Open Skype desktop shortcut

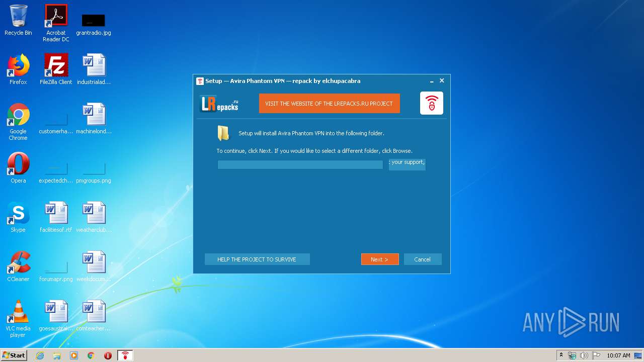click(18, 217)
